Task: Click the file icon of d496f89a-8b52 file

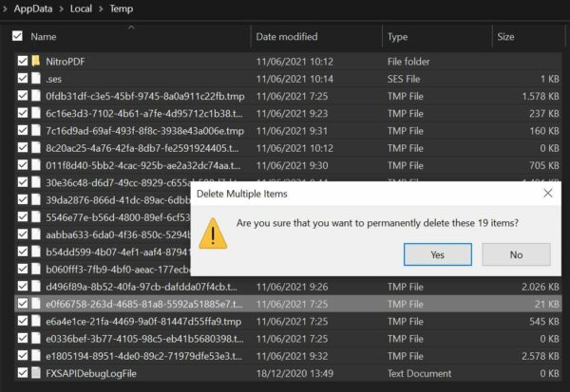Action: [37, 286]
